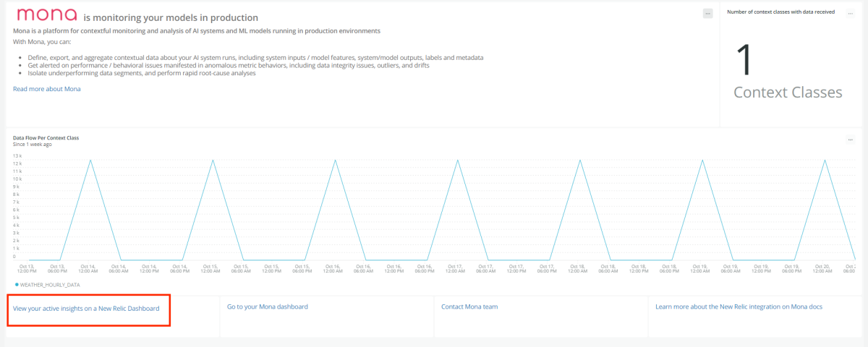Open Data Flow chart ellipsis menu
Viewport: 868px width, 347px height.
point(851,140)
